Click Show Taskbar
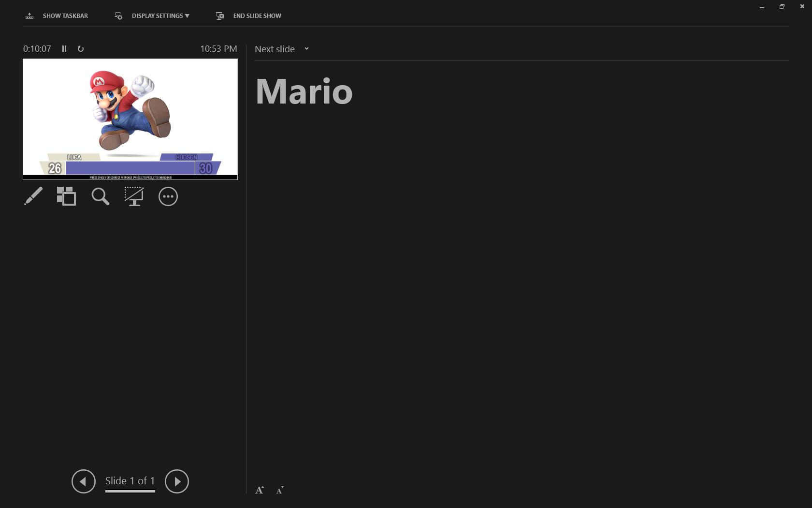The image size is (812, 508). [57, 16]
